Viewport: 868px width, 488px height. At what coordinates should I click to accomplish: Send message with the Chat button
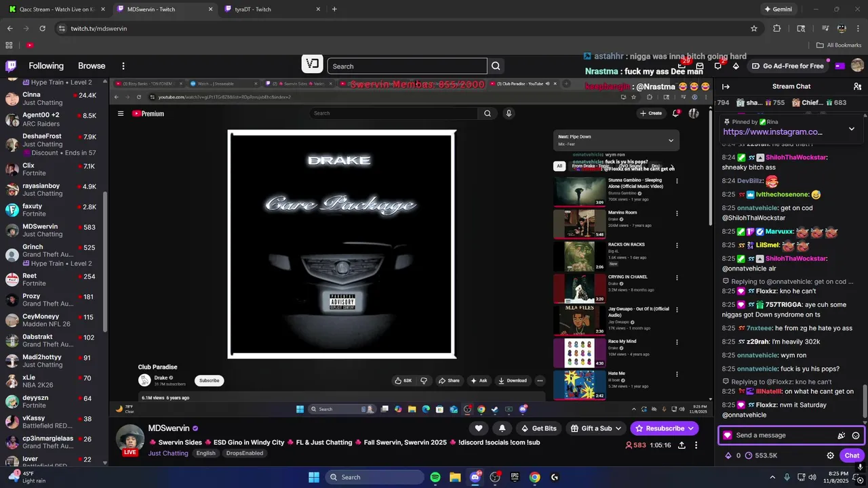(x=852, y=455)
